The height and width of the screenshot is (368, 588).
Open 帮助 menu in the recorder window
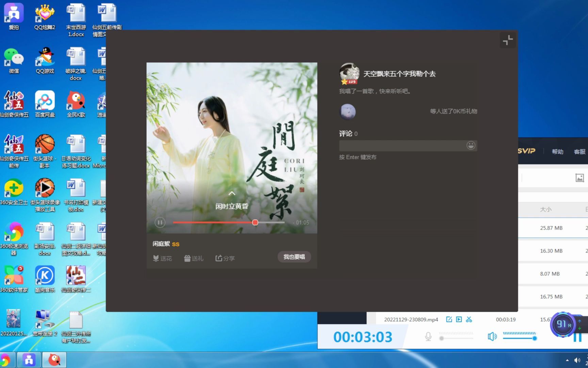(x=557, y=152)
